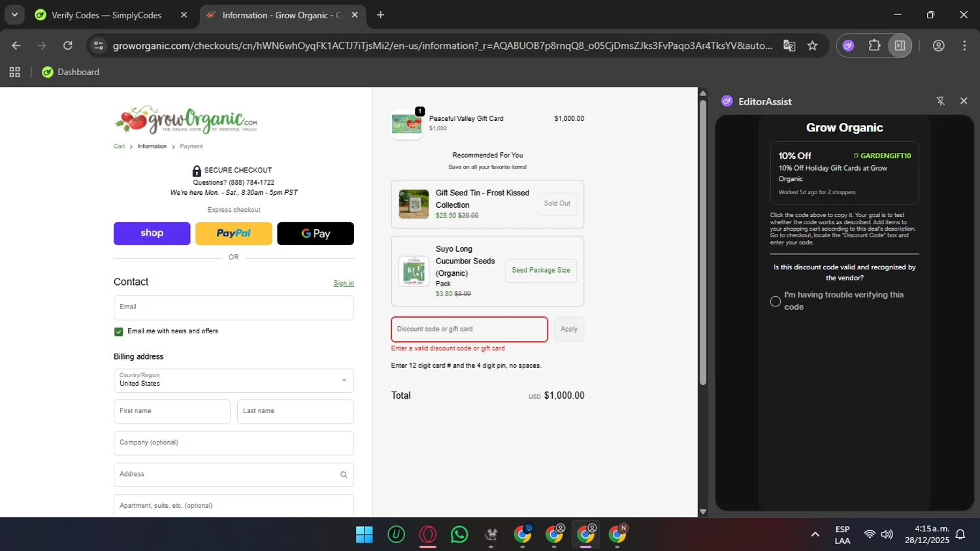
Task: Open a new browser tab
Action: coord(380,15)
